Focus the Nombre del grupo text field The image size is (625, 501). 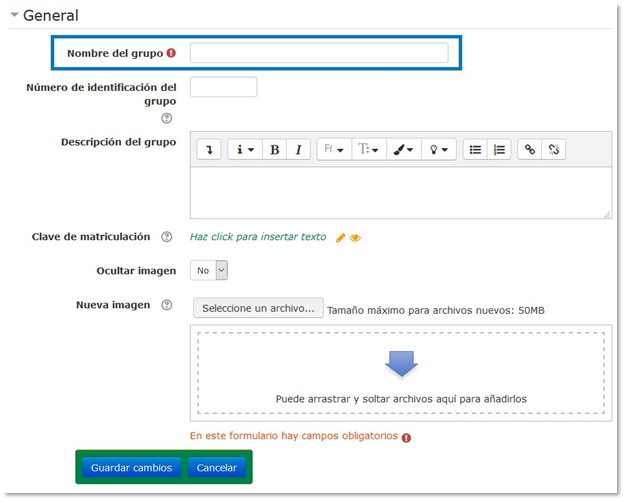319,53
